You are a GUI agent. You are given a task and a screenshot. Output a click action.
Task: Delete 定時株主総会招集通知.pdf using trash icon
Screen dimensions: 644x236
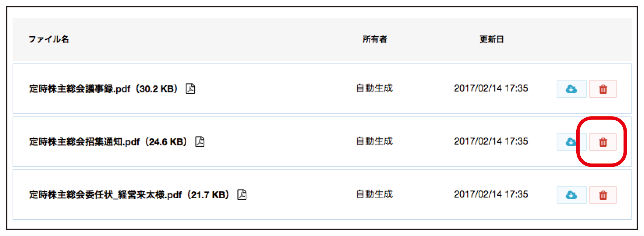pos(603,142)
